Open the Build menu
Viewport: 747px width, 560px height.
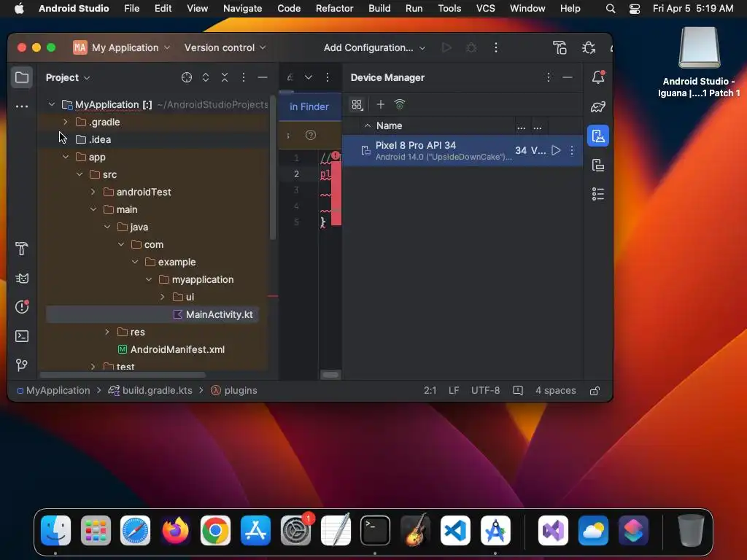pyautogui.click(x=379, y=8)
